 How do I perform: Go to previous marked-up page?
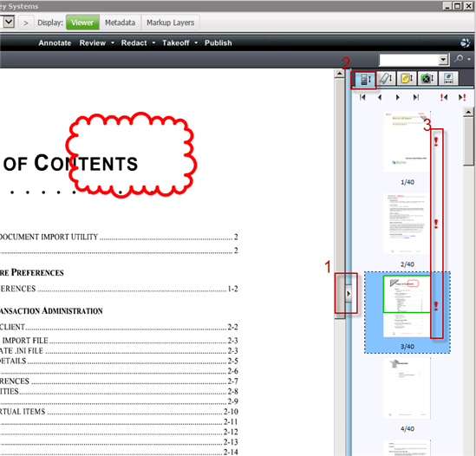pyautogui.click(x=444, y=97)
